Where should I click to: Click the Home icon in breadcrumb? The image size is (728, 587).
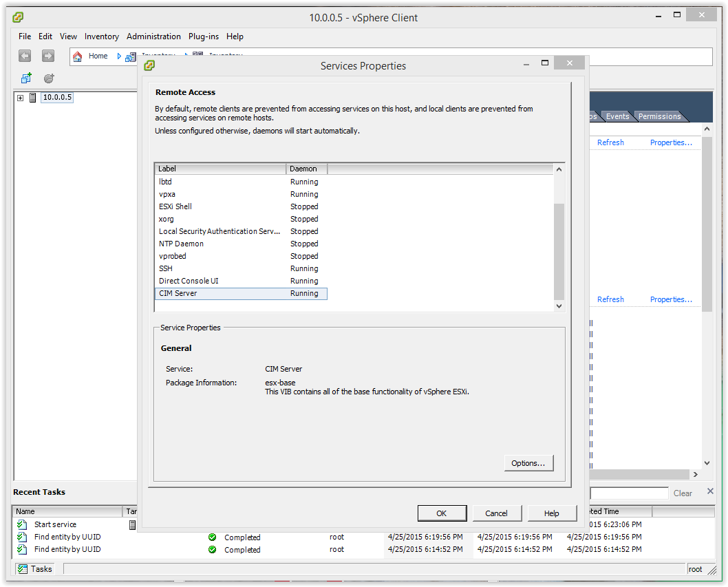tap(78, 56)
